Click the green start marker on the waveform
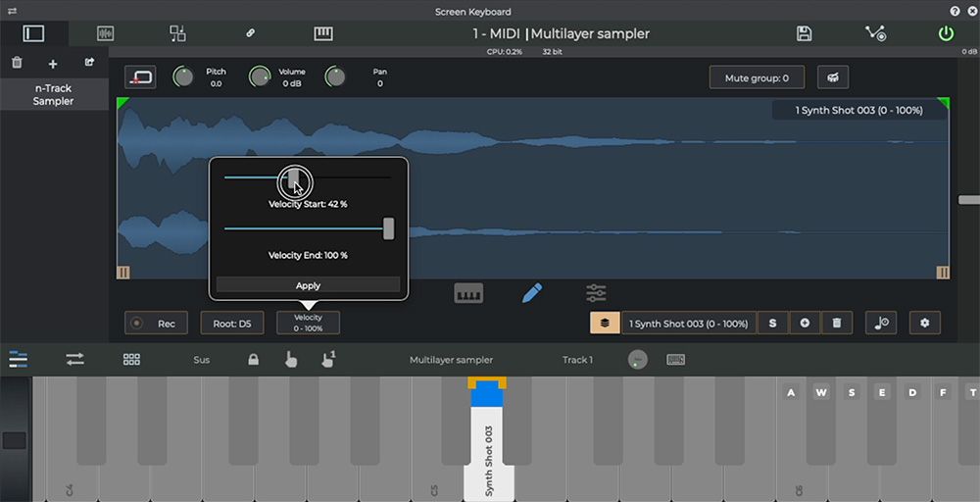 click(x=122, y=103)
